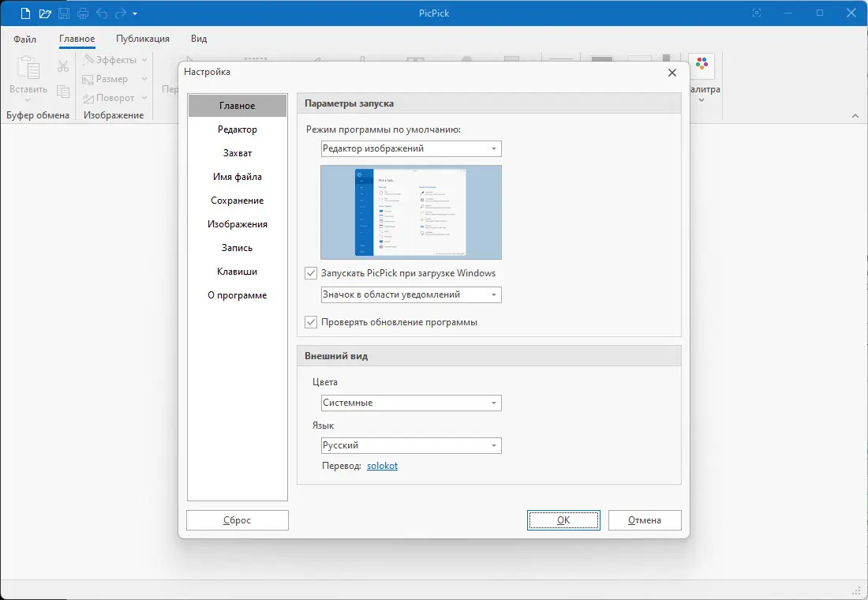Confirm settings with OK button
This screenshot has height=600, width=868.
(x=563, y=520)
